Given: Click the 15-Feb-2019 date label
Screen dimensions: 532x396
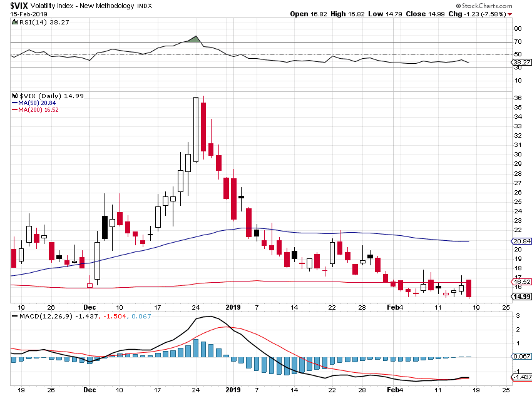Looking at the screenshot, I should (x=29, y=14).
